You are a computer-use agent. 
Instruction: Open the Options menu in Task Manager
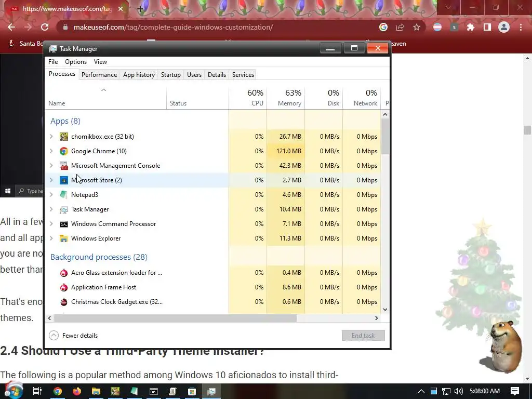76,62
